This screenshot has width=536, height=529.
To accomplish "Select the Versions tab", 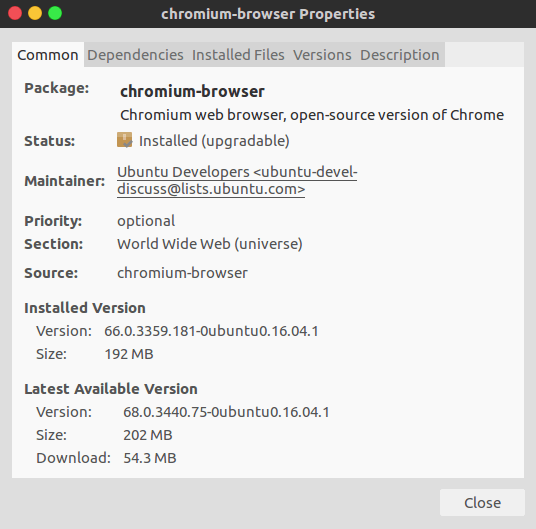I will [322, 55].
